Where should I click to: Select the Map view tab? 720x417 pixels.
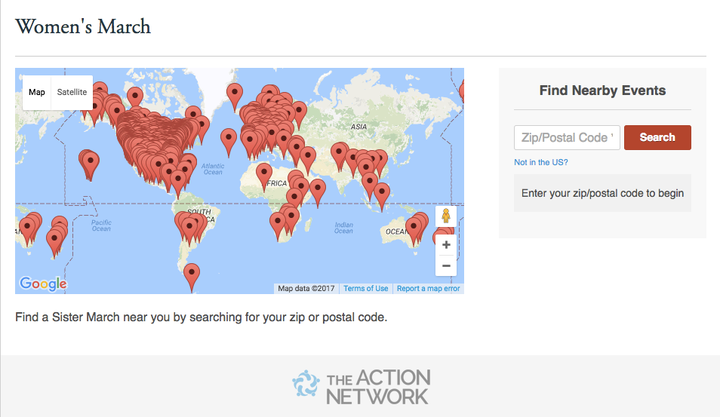pyautogui.click(x=37, y=92)
